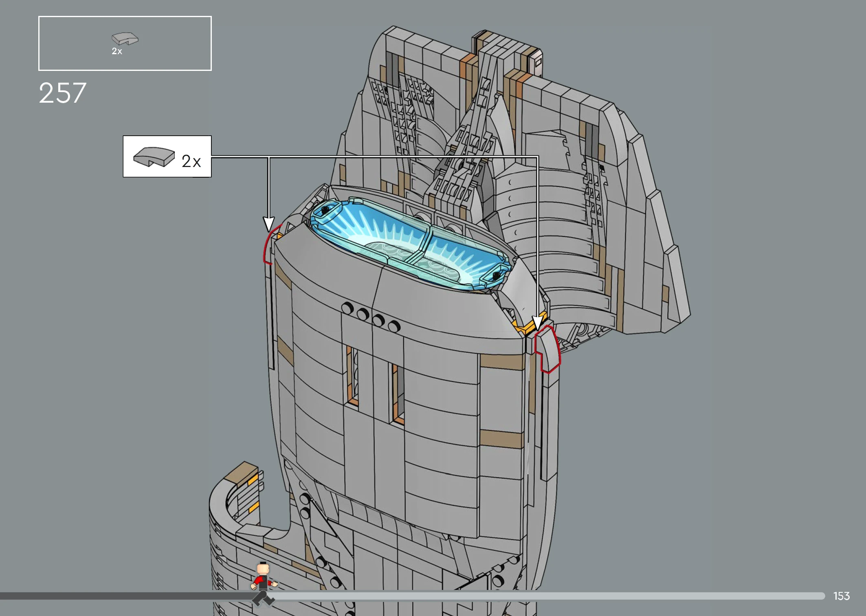Click the "2x" label in white callout box
Viewport: 866px width, 616px height.
coord(191,161)
